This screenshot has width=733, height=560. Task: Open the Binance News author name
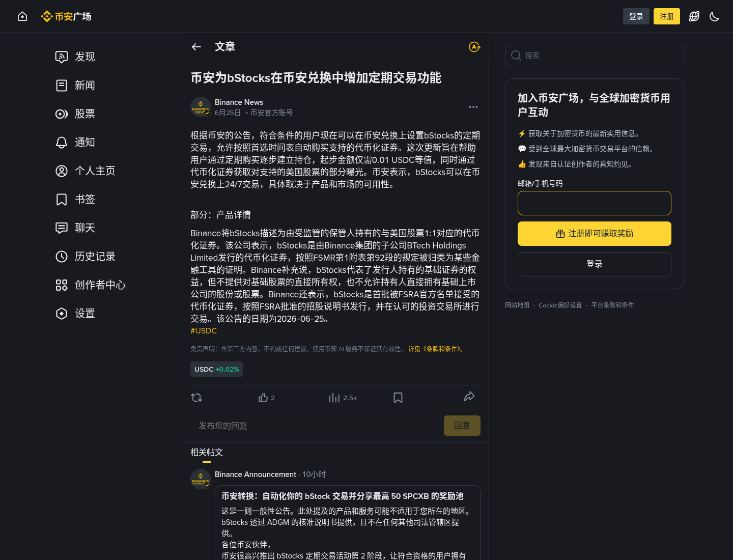pos(239,102)
